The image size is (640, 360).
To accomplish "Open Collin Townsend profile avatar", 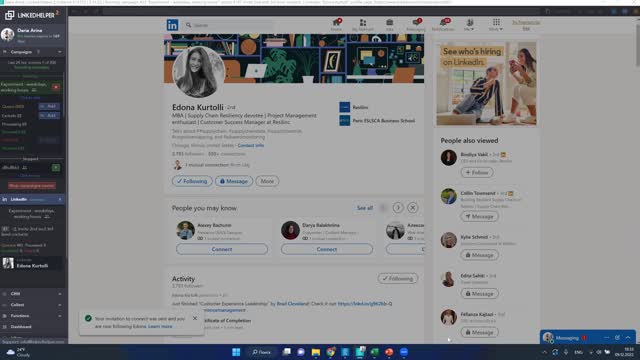I will pyautogui.click(x=449, y=196).
